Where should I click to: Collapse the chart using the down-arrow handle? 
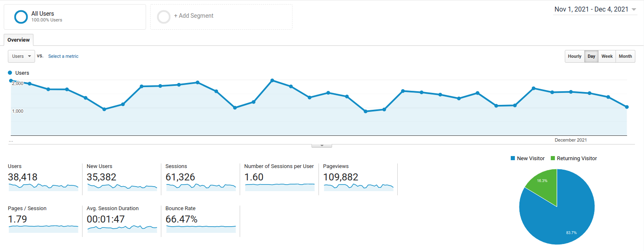[322, 145]
